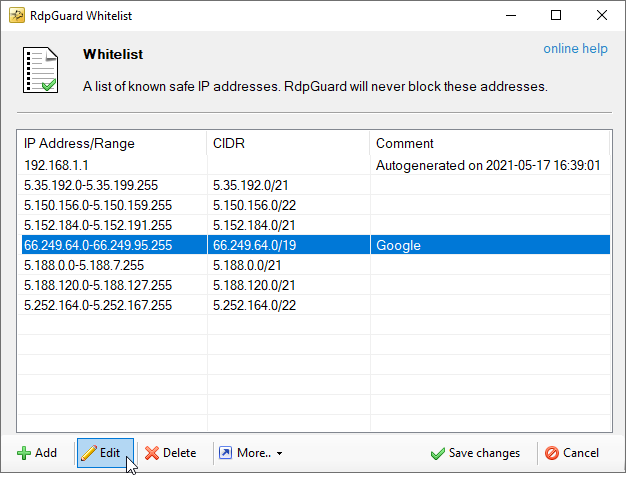Sort by IP Address/Range column header
The height and width of the screenshot is (488, 626).
click(112, 143)
